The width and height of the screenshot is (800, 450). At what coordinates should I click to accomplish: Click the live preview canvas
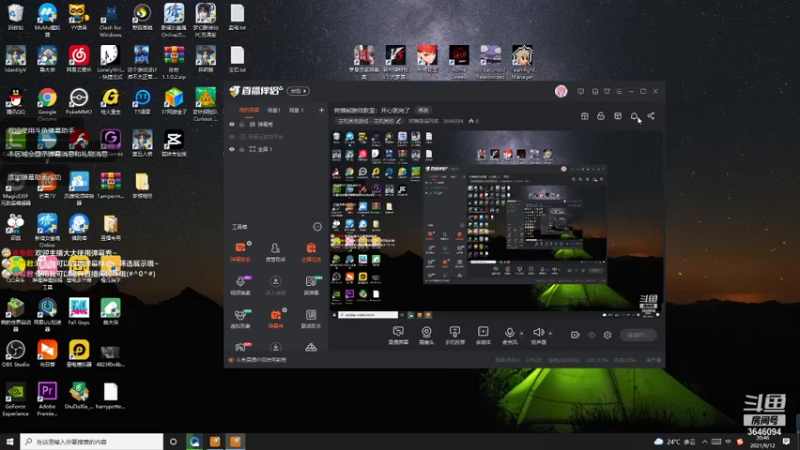coord(496,225)
